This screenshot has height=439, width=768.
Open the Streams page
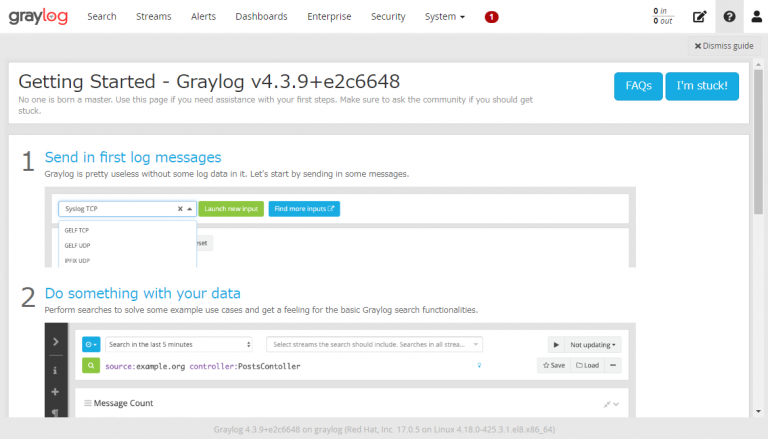[154, 17]
